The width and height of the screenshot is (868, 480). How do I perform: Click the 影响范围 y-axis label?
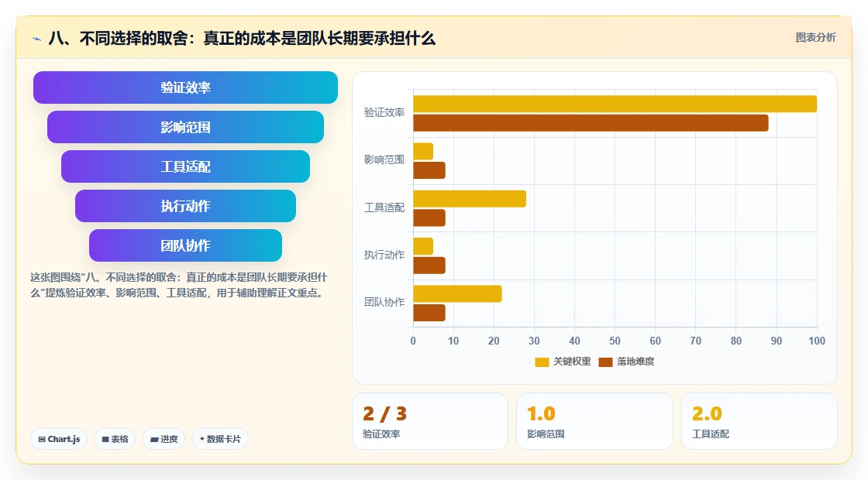click(384, 159)
